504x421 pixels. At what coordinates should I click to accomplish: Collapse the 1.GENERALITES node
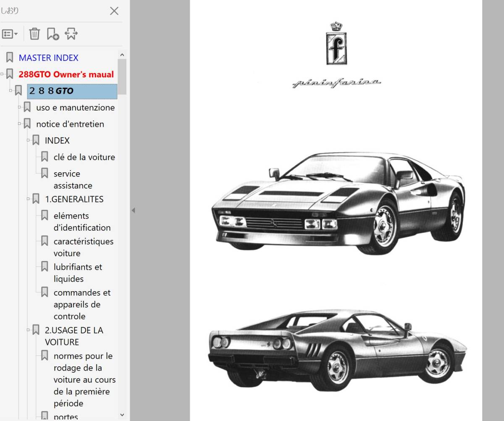(x=29, y=199)
